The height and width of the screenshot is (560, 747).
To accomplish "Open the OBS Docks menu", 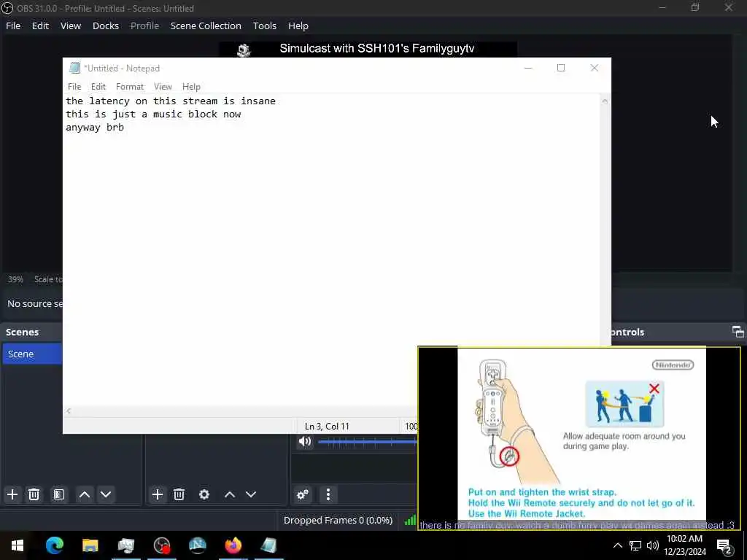I will coord(106,26).
